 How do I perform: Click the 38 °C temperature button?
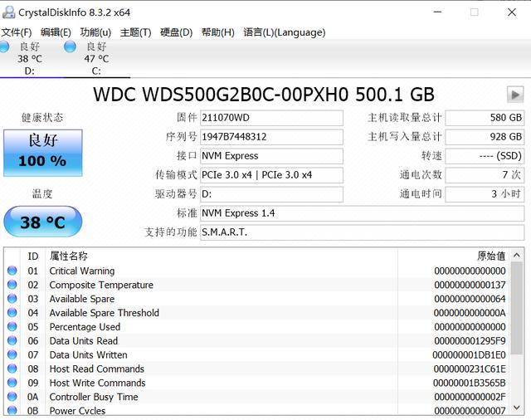tap(42, 222)
